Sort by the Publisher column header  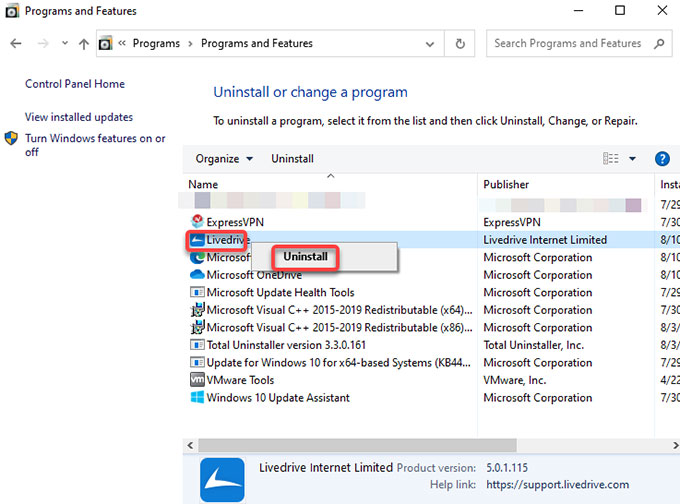click(x=506, y=184)
